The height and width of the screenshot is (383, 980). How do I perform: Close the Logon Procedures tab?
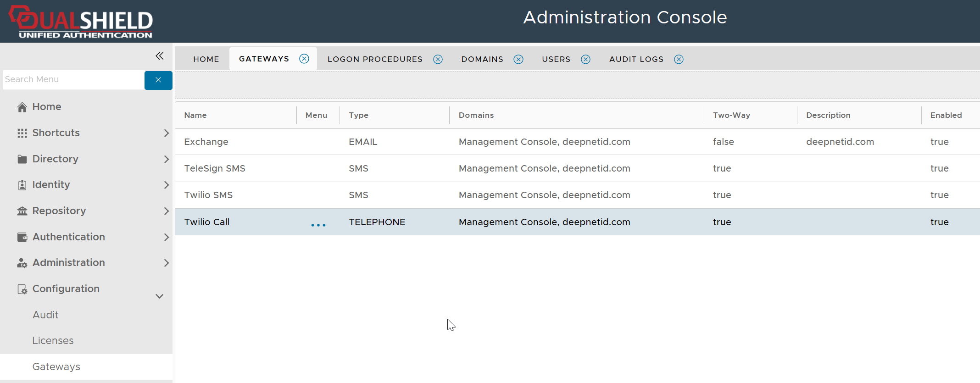[438, 59]
